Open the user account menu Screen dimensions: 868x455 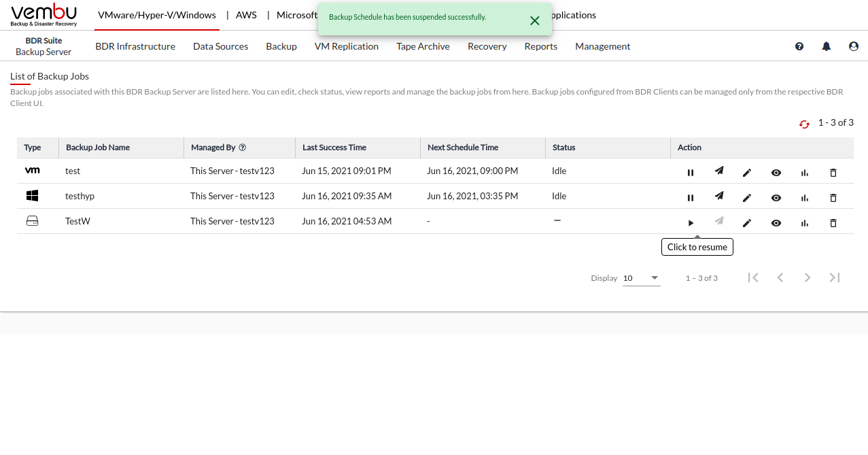[x=854, y=46]
